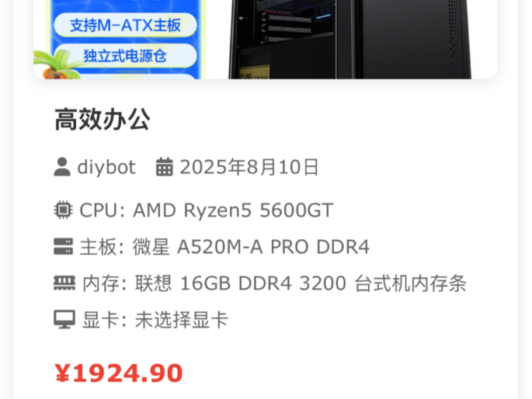The width and height of the screenshot is (532, 399).
Task: Open the diybot author name
Action: [106, 167]
